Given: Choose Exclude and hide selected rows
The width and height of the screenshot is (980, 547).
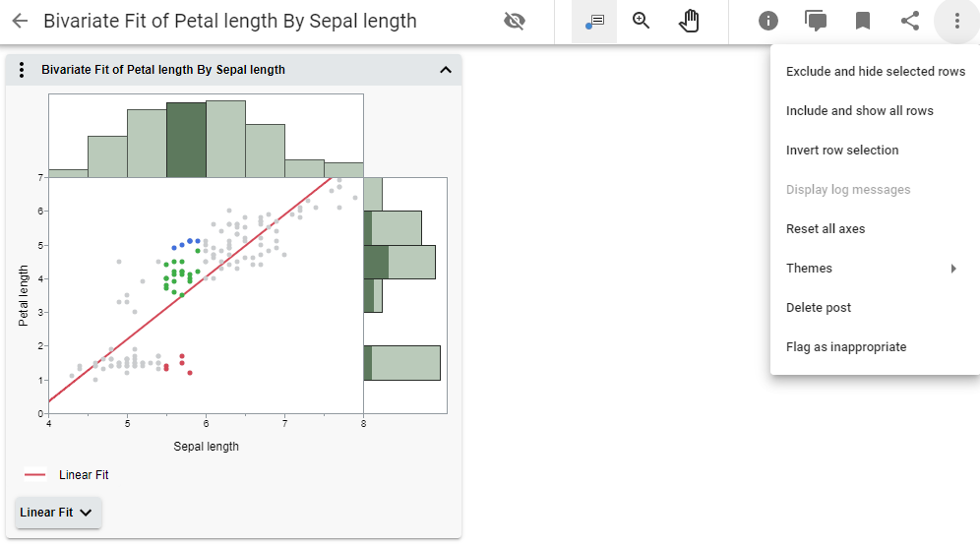Looking at the screenshot, I should click(875, 72).
